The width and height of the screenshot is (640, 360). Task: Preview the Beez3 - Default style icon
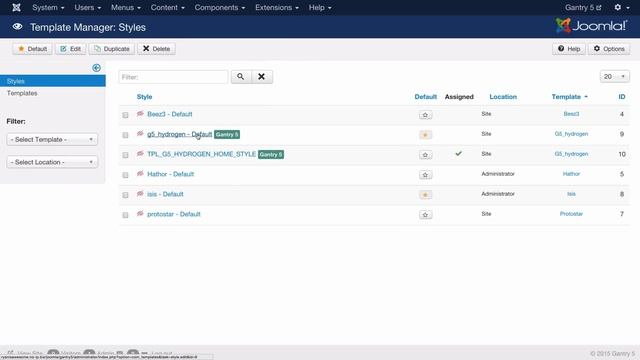pyautogui.click(x=140, y=114)
